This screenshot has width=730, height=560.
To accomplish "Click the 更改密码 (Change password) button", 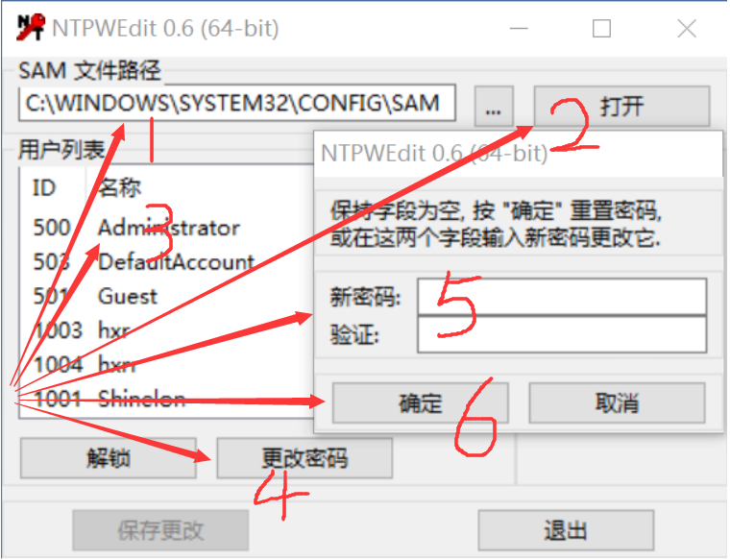I will click(x=304, y=458).
